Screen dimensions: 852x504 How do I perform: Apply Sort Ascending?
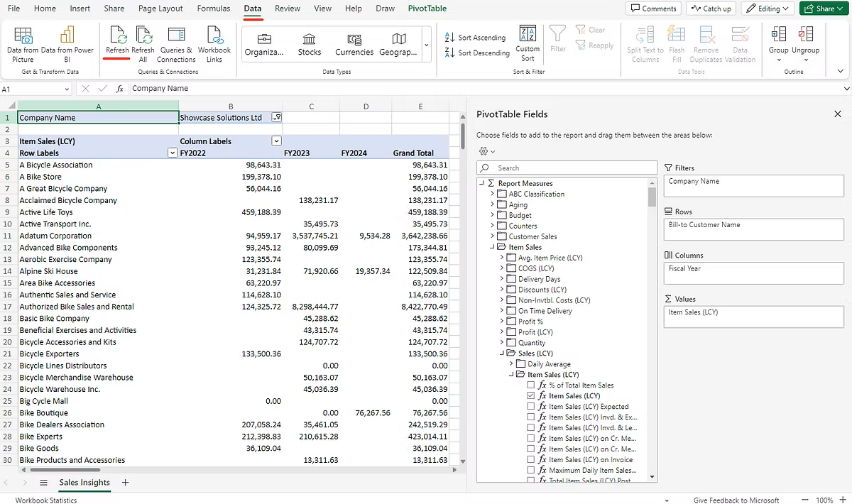pyautogui.click(x=476, y=37)
